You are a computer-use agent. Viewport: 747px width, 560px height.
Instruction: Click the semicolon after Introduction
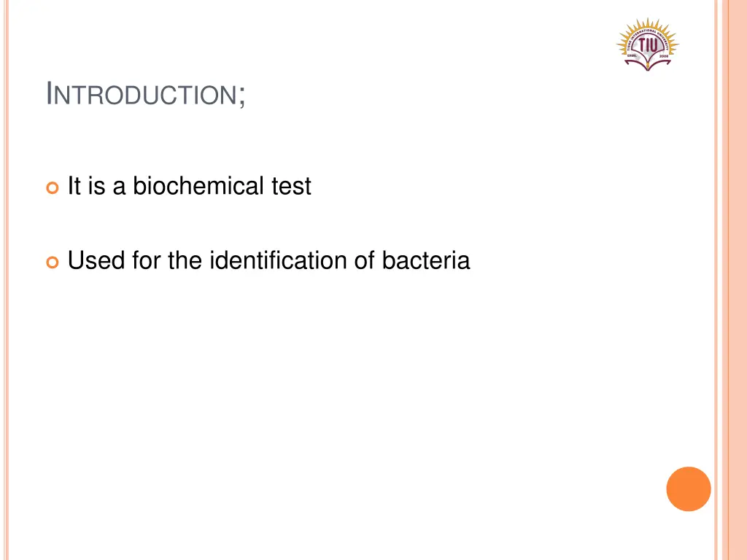pos(241,96)
